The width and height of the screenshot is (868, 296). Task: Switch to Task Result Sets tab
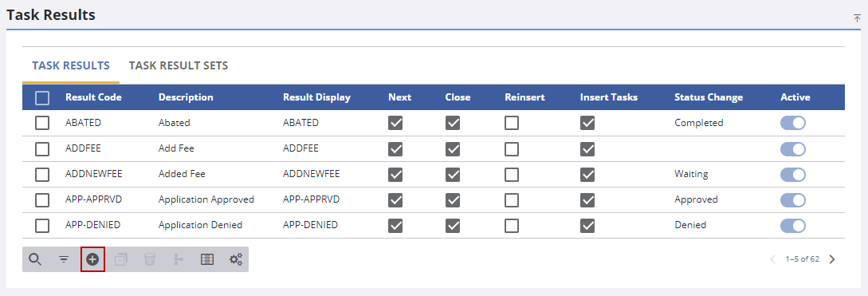point(179,65)
